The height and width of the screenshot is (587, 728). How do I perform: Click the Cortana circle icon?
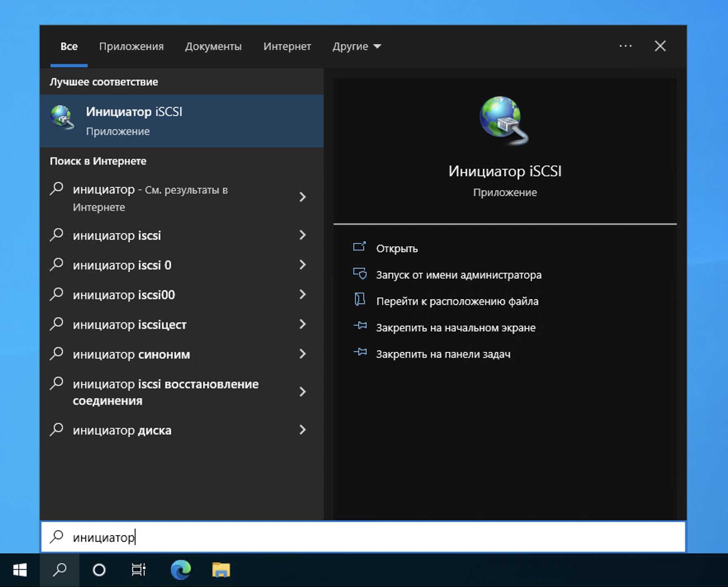coord(99,570)
